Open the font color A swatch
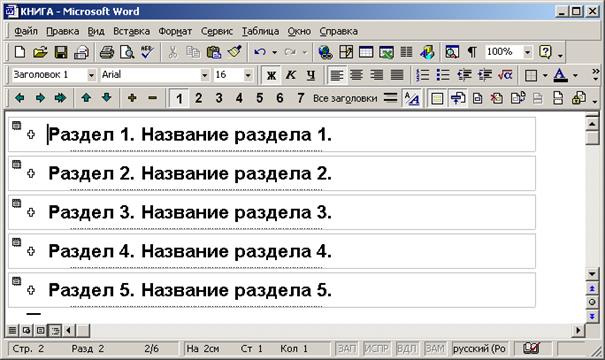Viewport: 605px width, 360px height. pyautogui.click(x=561, y=75)
